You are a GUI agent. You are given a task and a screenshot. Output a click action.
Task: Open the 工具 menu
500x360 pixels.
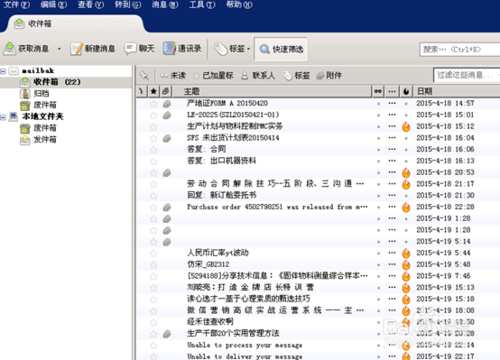202,5
